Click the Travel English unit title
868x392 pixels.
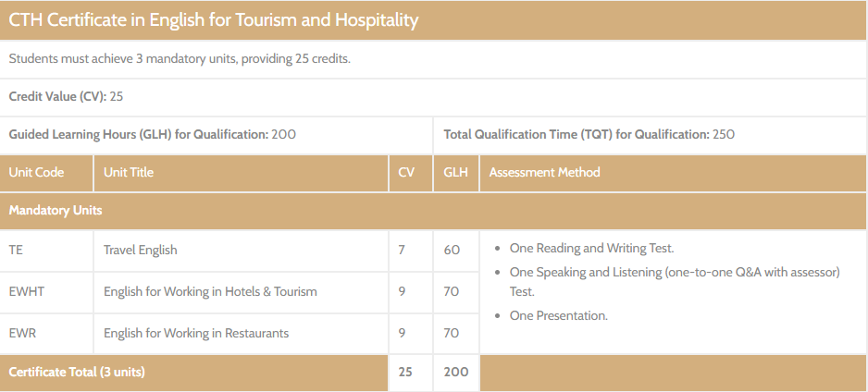tap(140, 250)
